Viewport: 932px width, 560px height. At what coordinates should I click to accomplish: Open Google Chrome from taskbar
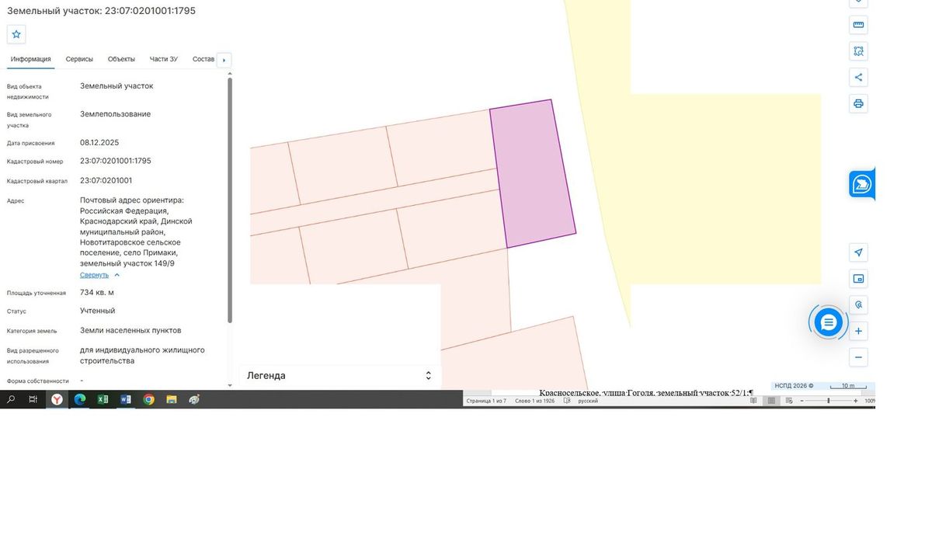[x=148, y=399]
